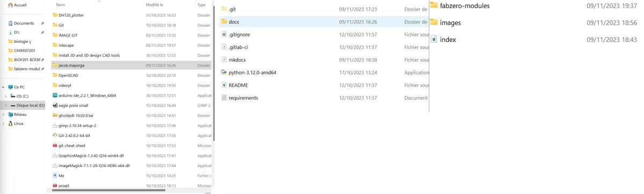Collapse the Ce PC tree node
Image resolution: width=644 pixels, height=194 pixels.
[x=3, y=87]
